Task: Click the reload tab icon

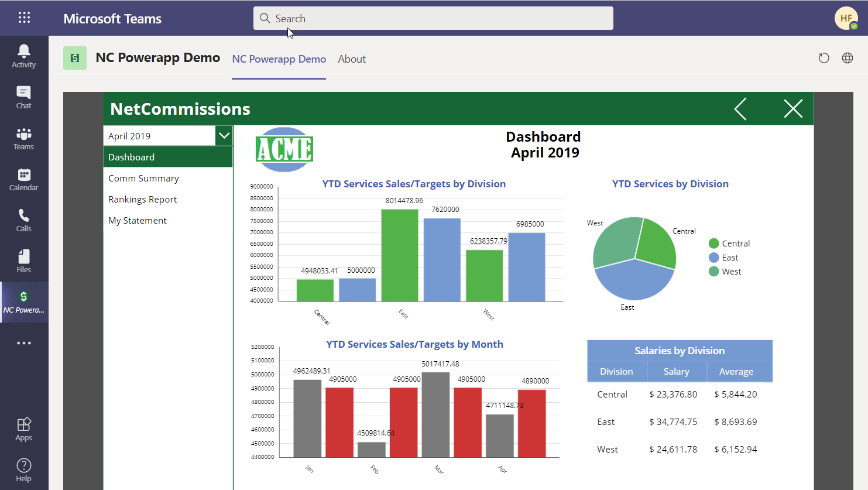Action: pyautogui.click(x=824, y=58)
